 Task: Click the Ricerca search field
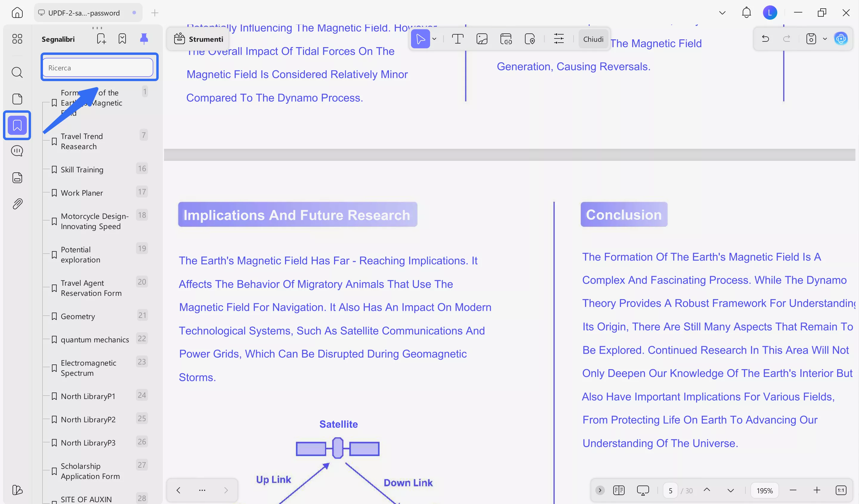pyautogui.click(x=99, y=67)
